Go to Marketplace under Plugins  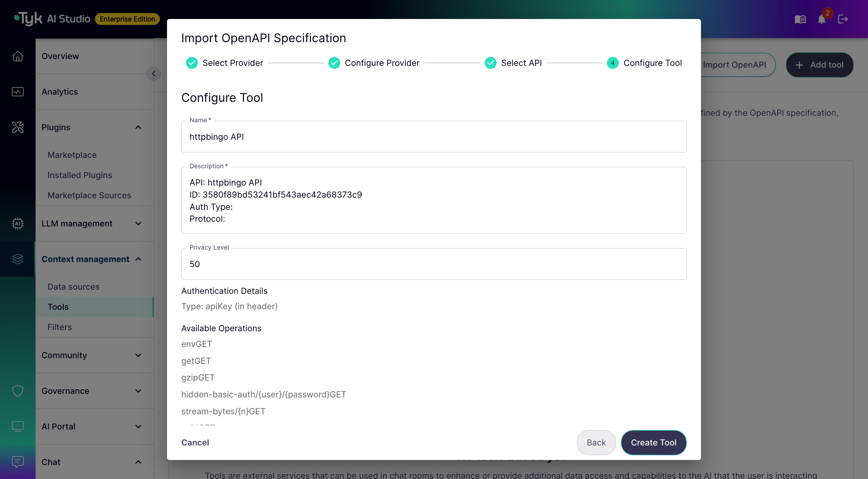pos(95,155)
